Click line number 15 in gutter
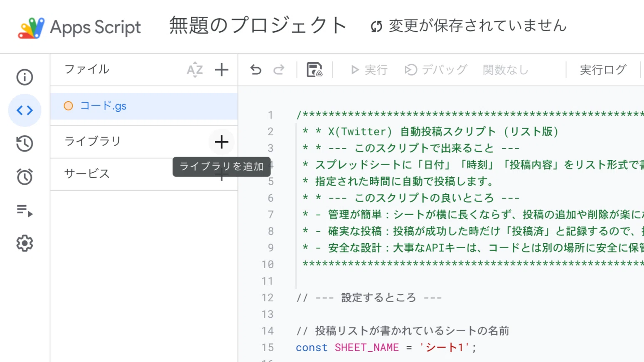Image resolution: width=644 pixels, height=362 pixels. [268, 347]
